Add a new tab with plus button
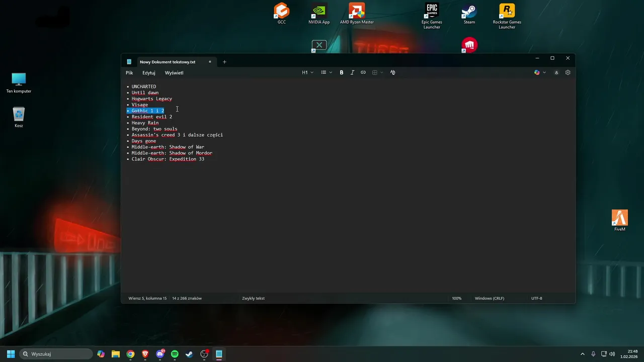The image size is (644, 362). click(x=224, y=62)
